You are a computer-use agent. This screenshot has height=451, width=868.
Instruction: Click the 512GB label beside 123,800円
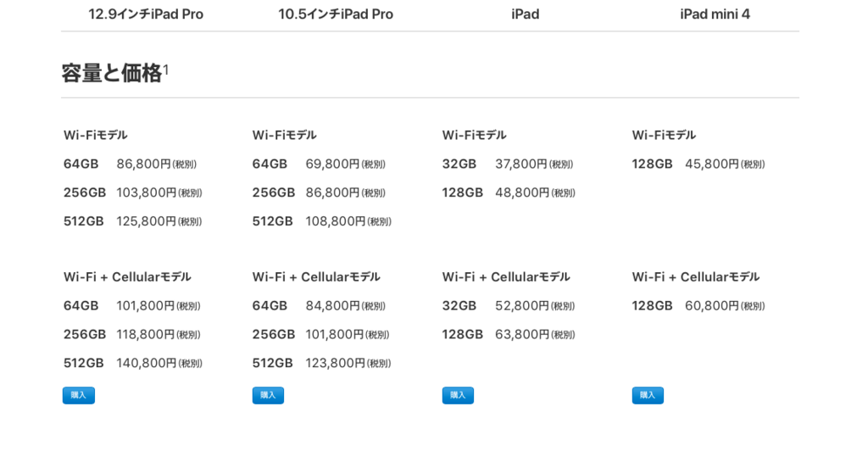(x=272, y=363)
